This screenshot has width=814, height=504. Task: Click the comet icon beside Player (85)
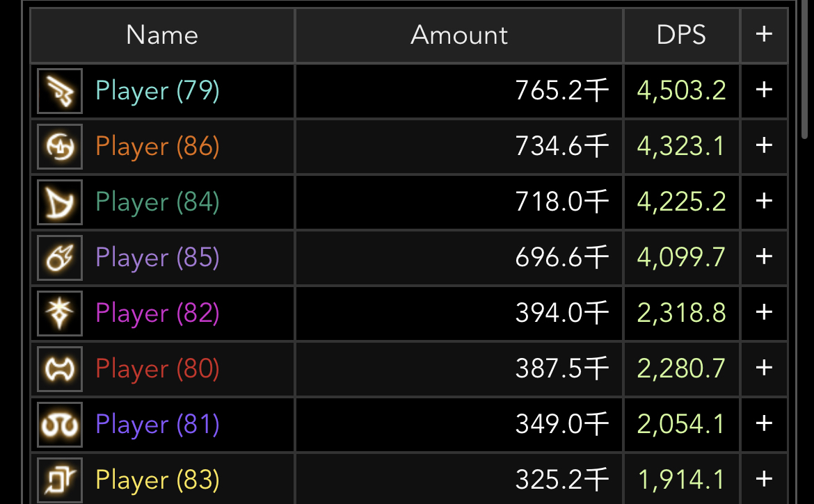pos(60,257)
